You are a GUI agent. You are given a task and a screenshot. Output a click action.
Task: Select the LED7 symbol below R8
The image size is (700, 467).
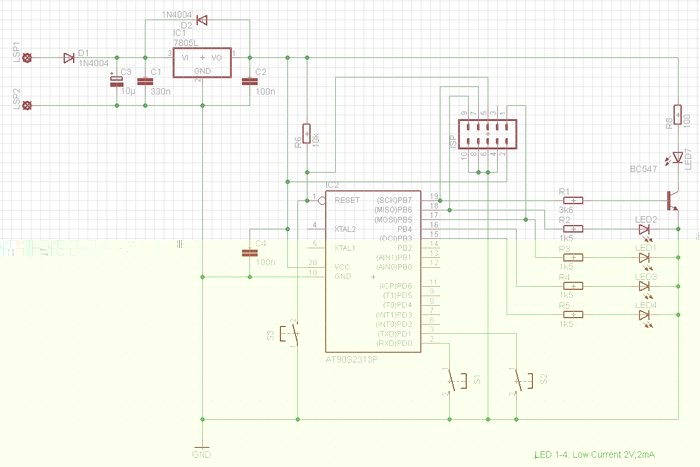(x=679, y=156)
